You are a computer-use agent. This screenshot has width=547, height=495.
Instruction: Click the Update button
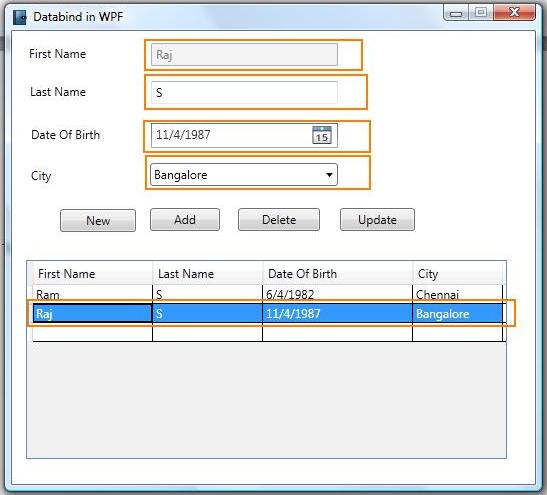click(x=377, y=220)
